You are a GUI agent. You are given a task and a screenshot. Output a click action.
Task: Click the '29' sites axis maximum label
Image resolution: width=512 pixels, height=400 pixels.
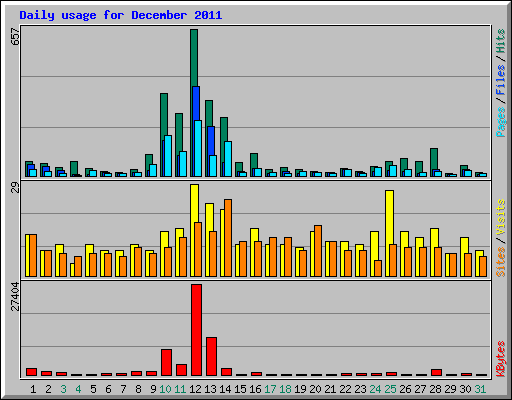pos(15,188)
